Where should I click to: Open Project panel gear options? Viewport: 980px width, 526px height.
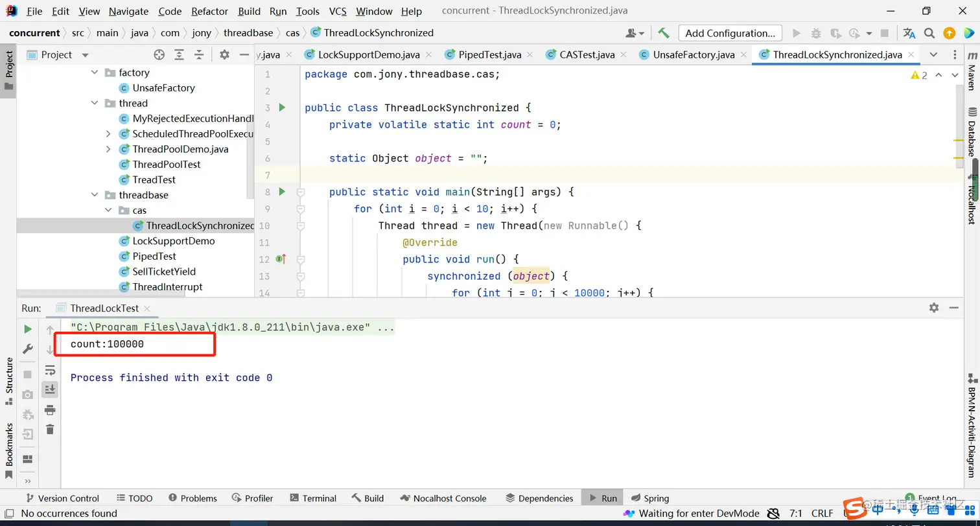(x=224, y=55)
